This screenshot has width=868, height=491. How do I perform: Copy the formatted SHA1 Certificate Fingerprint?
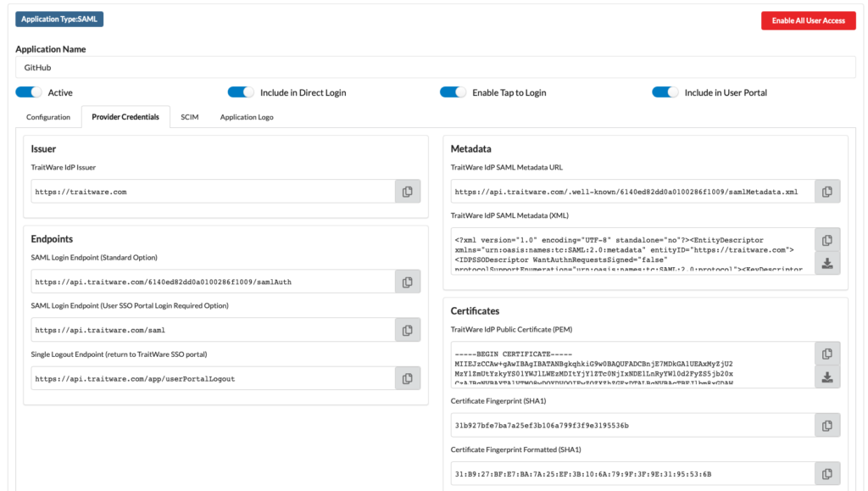(x=827, y=474)
